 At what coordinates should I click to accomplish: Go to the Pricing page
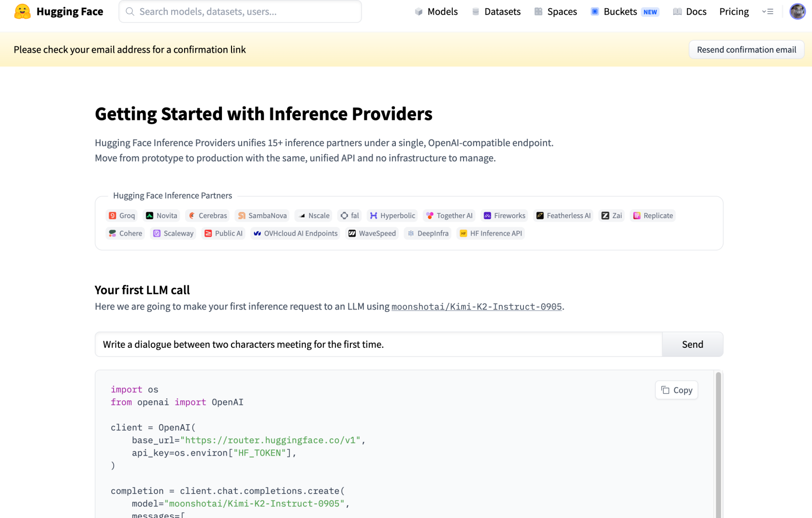[734, 12]
